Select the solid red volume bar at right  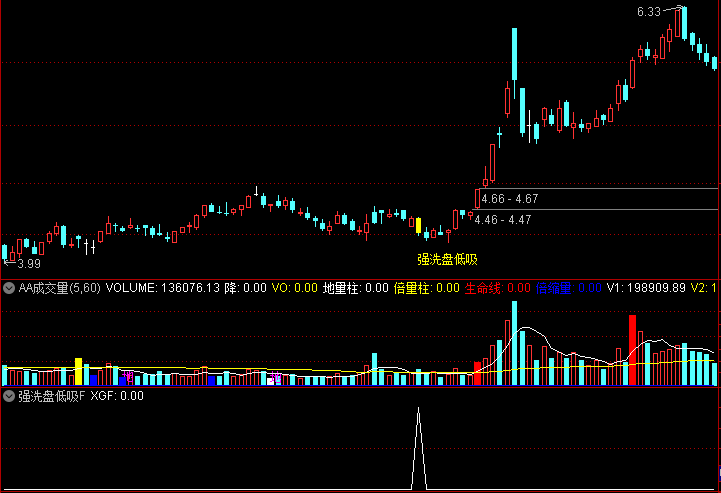pos(632,350)
